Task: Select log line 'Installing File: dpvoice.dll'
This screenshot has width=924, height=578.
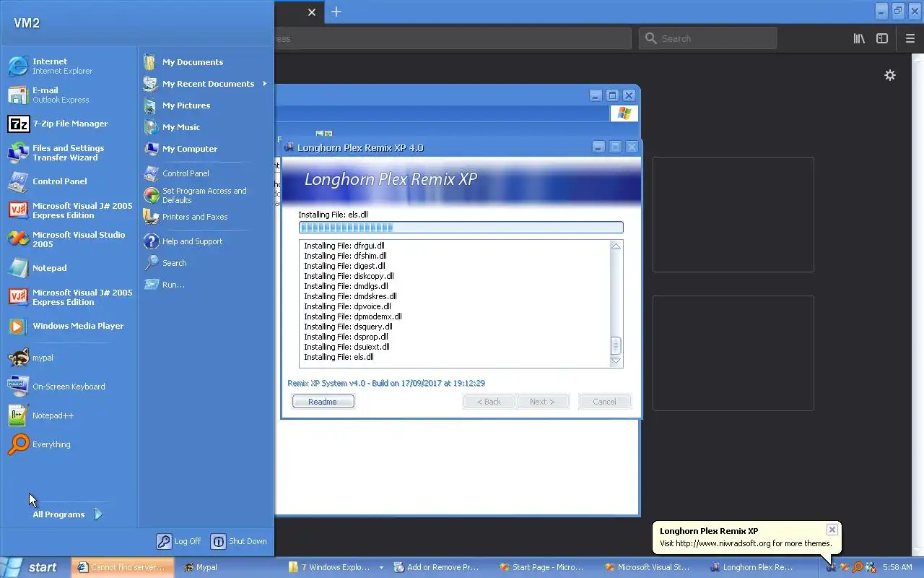Action: point(347,306)
